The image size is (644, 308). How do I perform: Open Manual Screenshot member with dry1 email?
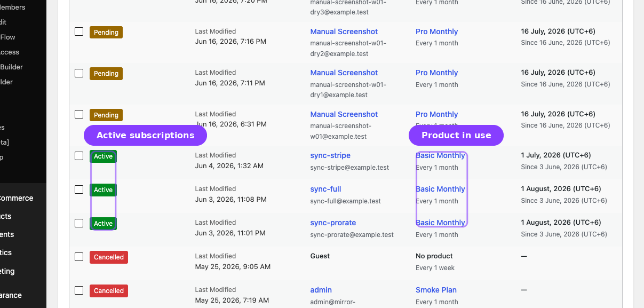(344, 73)
